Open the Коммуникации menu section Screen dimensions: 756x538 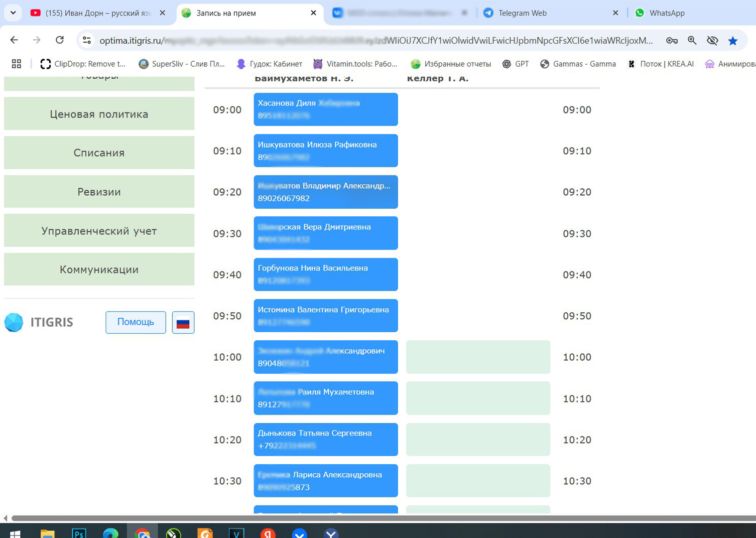(x=99, y=269)
